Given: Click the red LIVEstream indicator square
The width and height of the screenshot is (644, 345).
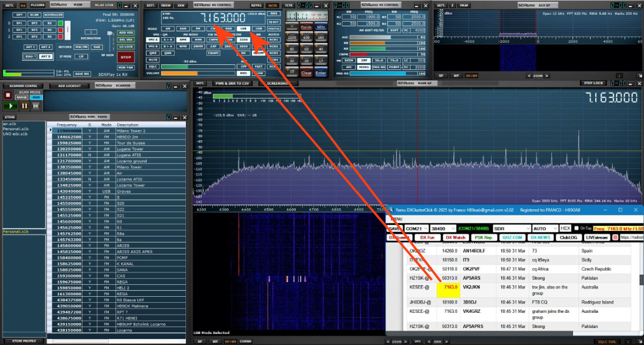Looking at the screenshot, I should coord(615,237).
